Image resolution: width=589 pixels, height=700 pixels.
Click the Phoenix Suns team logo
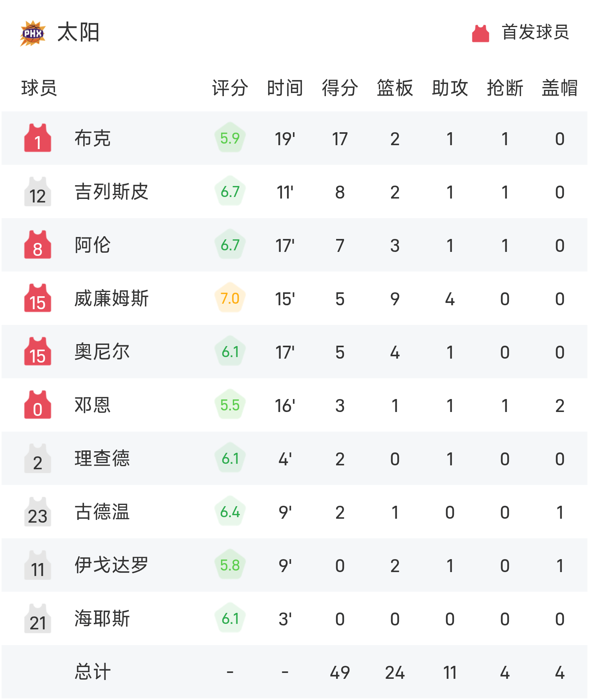[33, 33]
